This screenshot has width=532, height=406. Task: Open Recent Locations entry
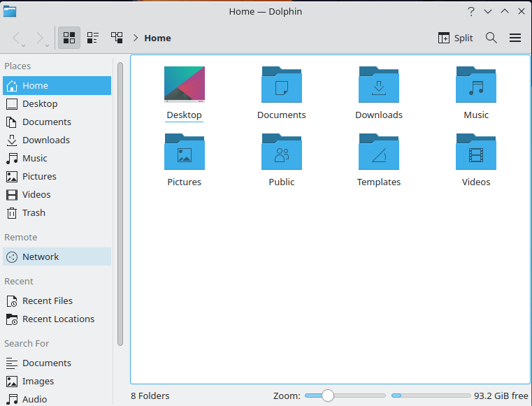[57, 319]
